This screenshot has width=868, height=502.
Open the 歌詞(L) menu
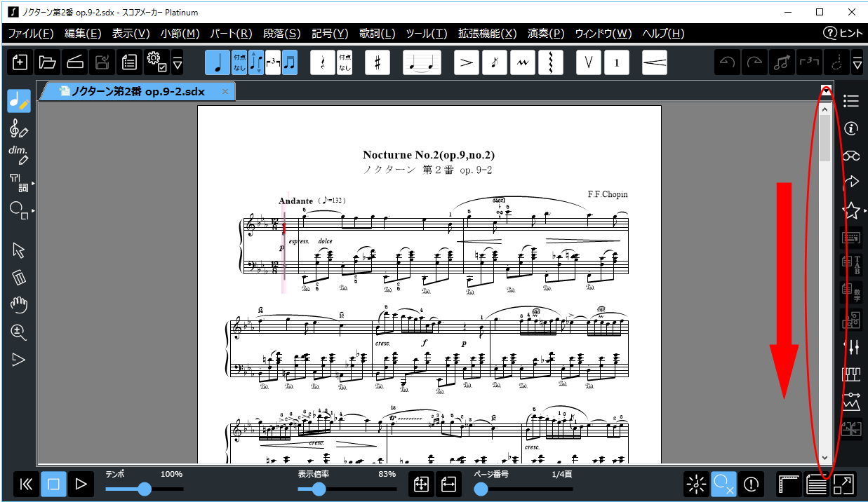[378, 34]
